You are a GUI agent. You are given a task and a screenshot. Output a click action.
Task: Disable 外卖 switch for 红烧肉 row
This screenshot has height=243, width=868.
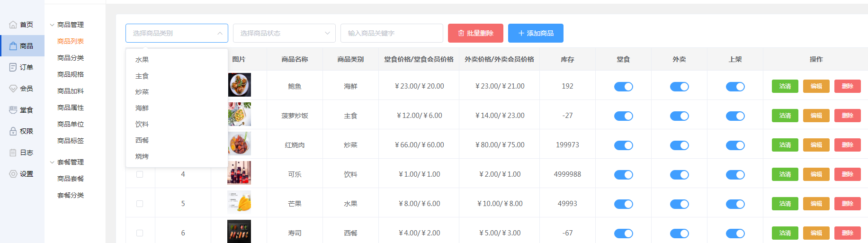(679, 145)
